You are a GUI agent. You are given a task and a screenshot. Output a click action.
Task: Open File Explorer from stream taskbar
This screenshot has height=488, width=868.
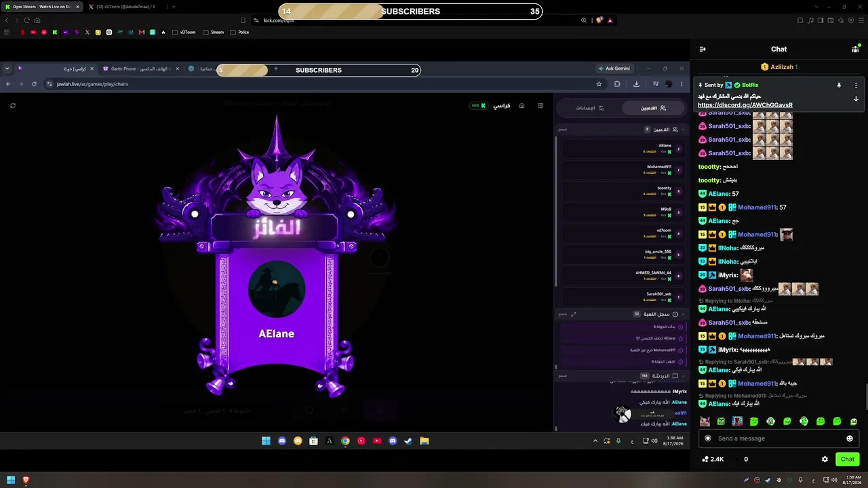[425, 441]
